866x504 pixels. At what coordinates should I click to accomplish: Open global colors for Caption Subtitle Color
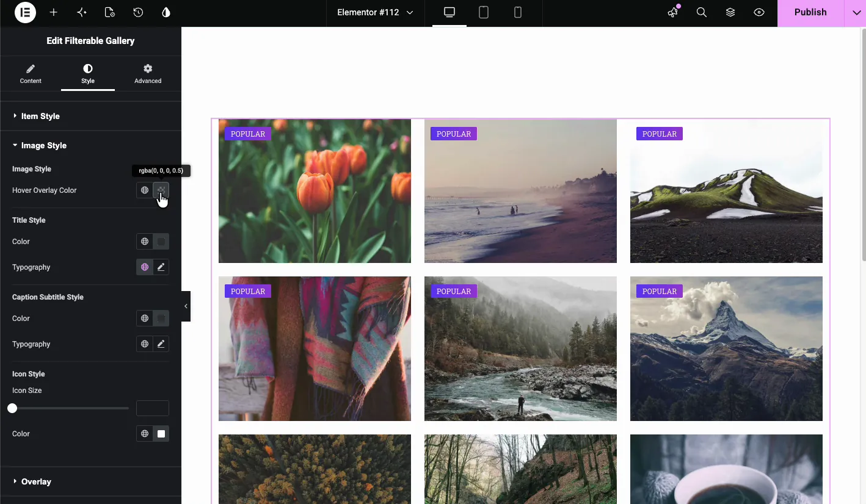[145, 319]
